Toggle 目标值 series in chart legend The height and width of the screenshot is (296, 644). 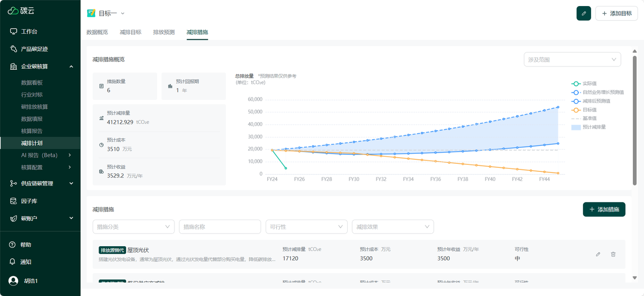point(576,110)
